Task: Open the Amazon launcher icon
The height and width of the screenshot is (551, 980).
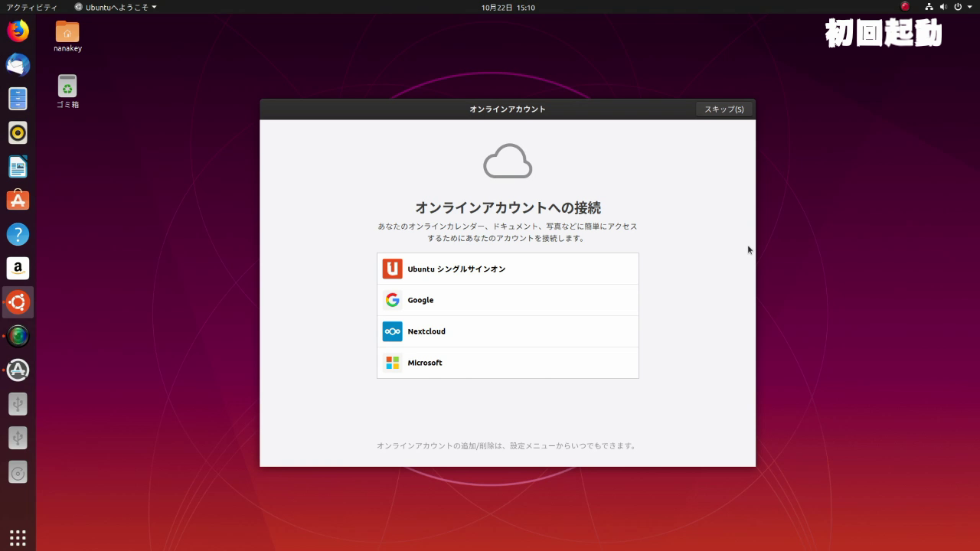Action: [18, 268]
